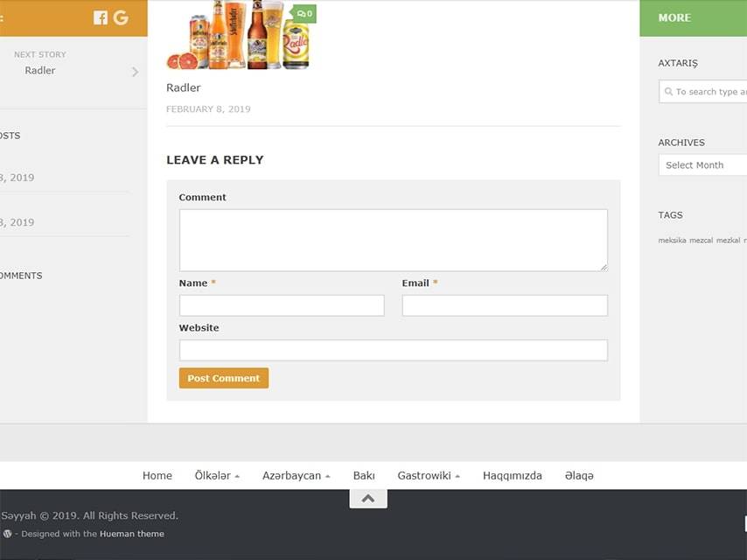Click the scroll-to-top arrow button

point(368,498)
